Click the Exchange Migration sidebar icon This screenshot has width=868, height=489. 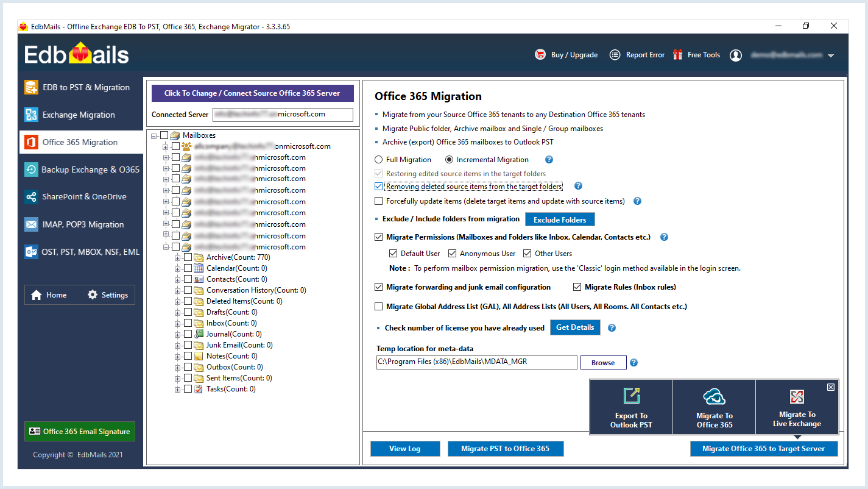(31, 115)
